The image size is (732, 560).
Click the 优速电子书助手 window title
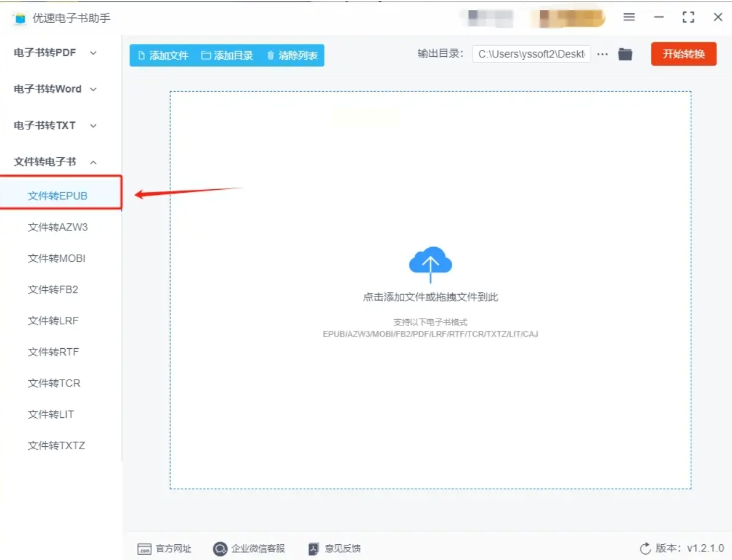pos(71,19)
